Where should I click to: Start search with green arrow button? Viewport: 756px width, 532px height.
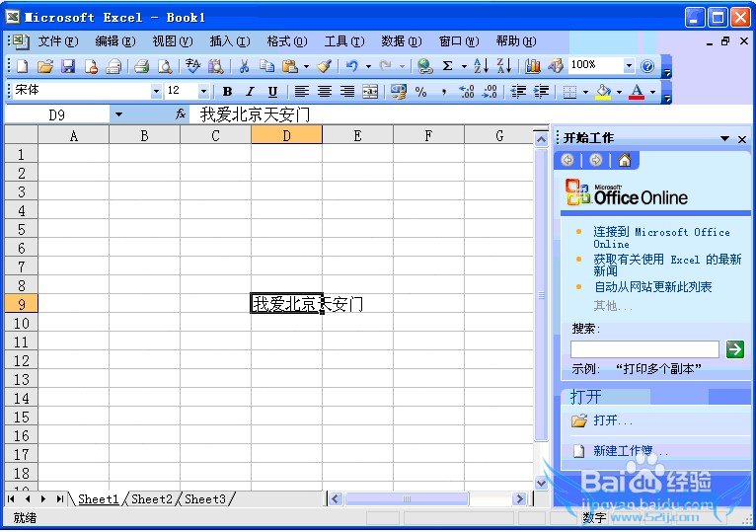(x=735, y=348)
